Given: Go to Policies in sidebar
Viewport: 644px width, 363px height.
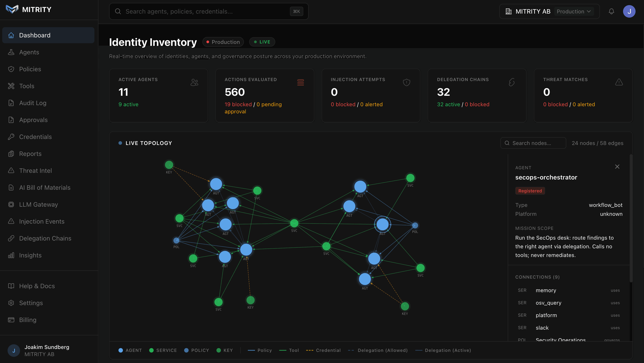Looking at the screenshot, I should (48, 69).
